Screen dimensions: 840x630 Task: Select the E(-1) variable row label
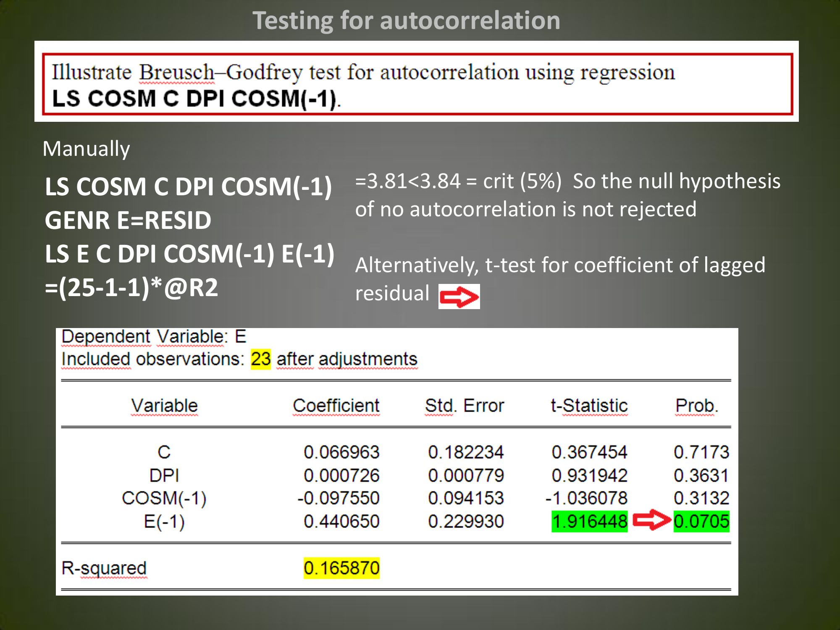(x=164, y=521)
